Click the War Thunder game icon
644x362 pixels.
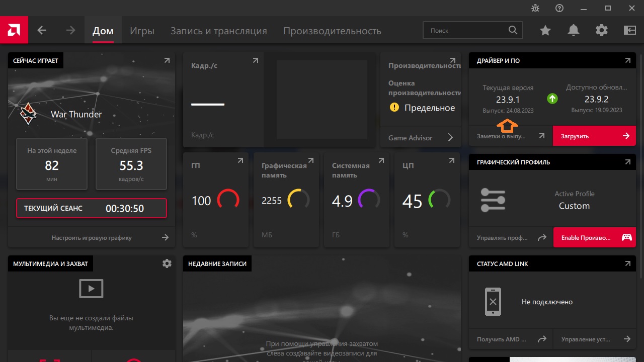pos(28,114)
